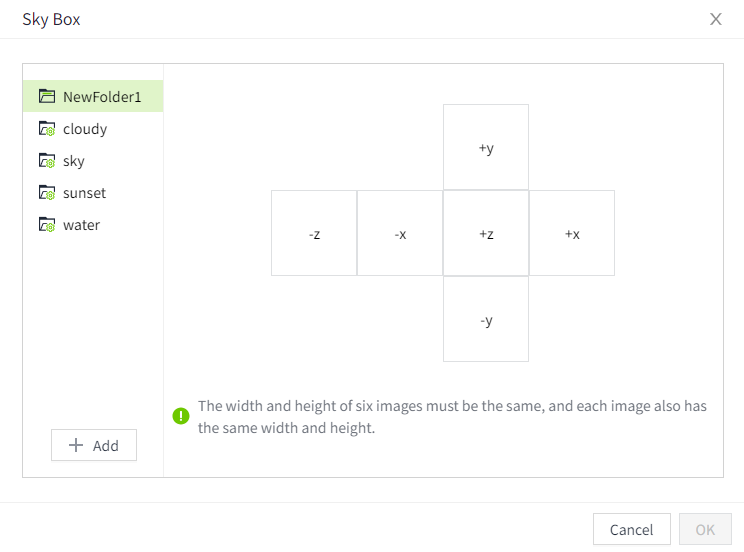The image size is (744, 552).
Task: Click the sunset preset folder icon
Action: tap(47, 193)
